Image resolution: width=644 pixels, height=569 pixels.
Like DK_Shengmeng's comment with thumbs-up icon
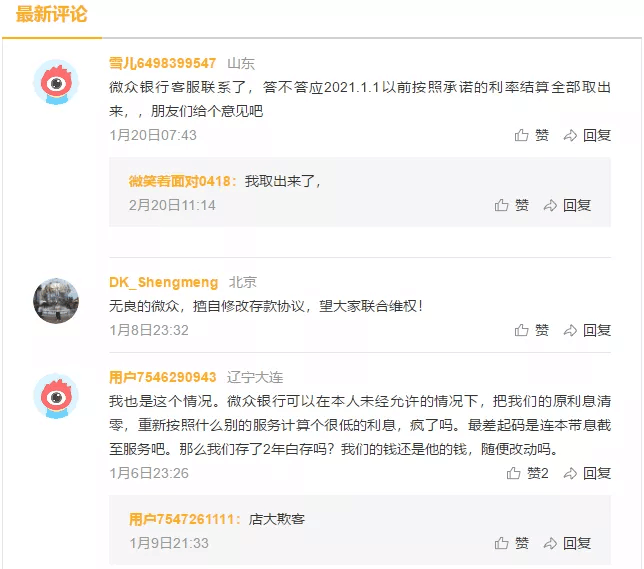tap(522, 330)
